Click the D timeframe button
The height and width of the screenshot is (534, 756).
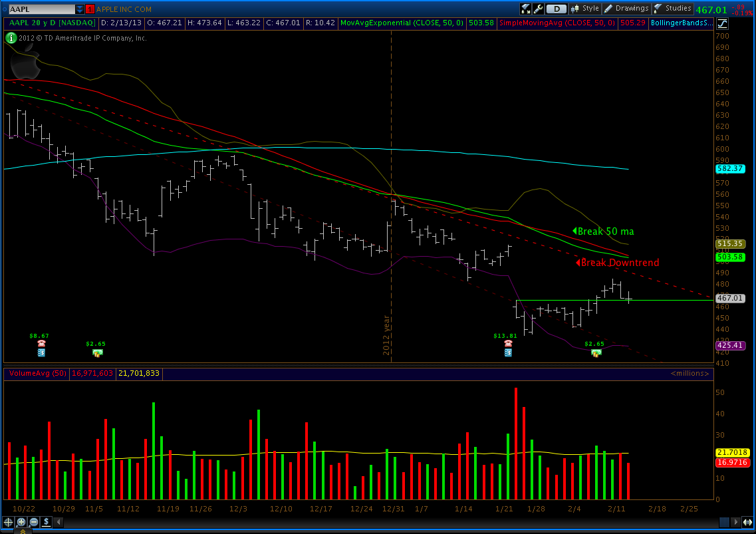pyautogui.click(x=557, y=9)
